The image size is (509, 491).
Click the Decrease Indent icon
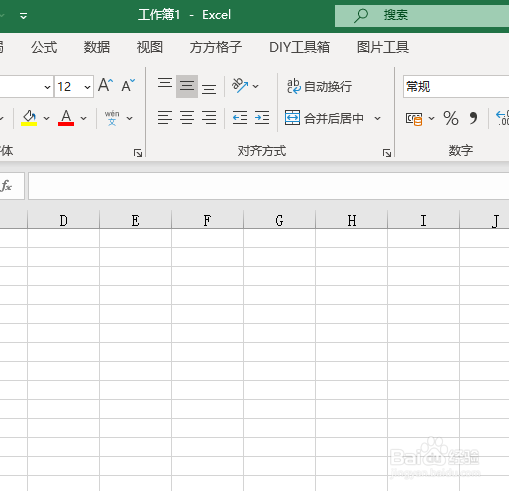240,118
